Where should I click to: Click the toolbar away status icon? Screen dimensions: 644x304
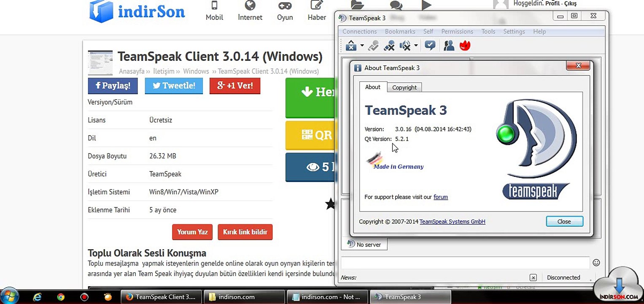[x=373, y=46]
